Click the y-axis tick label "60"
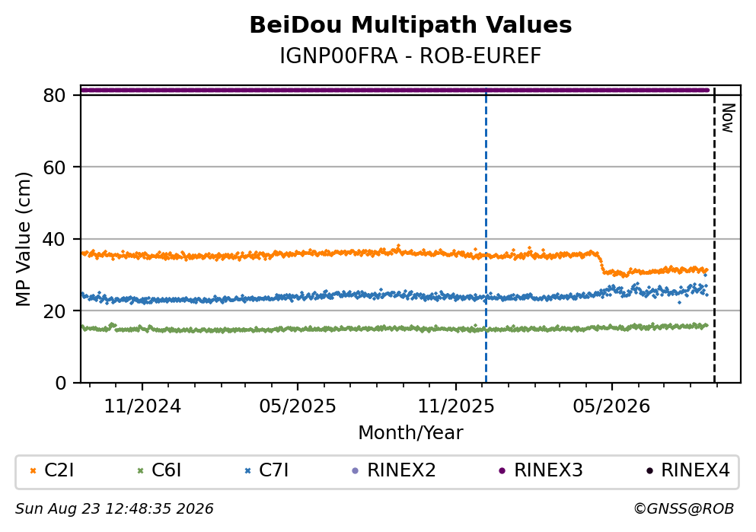 tap(54, 167)
